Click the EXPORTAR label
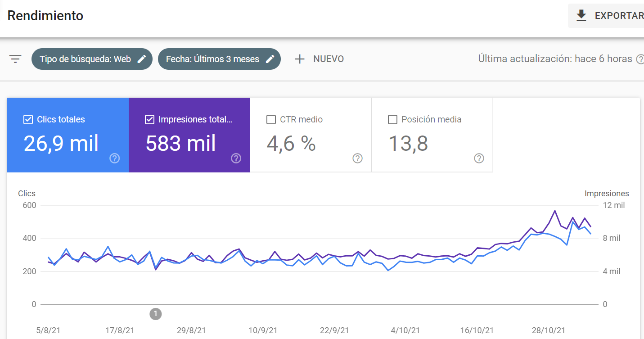The image size is (644, 339). coord(619,16)
